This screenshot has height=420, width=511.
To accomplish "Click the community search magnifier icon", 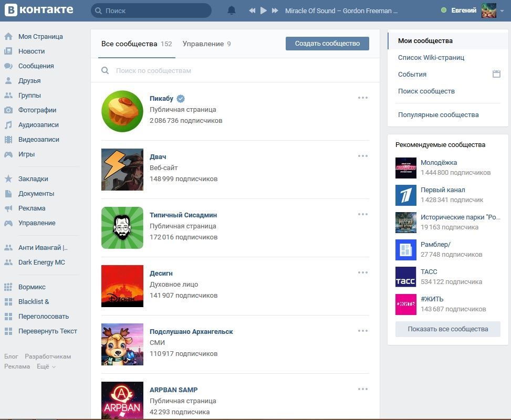I will click(x=105, y=70).
